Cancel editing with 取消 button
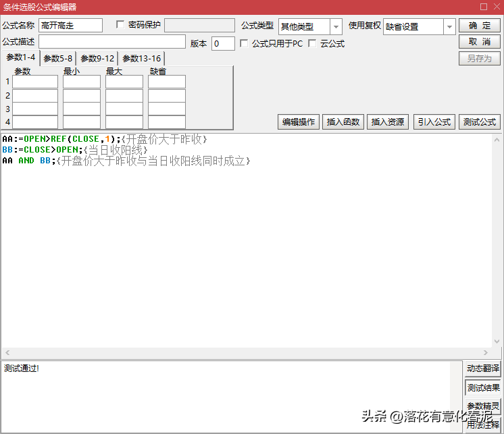 (479, 42)
